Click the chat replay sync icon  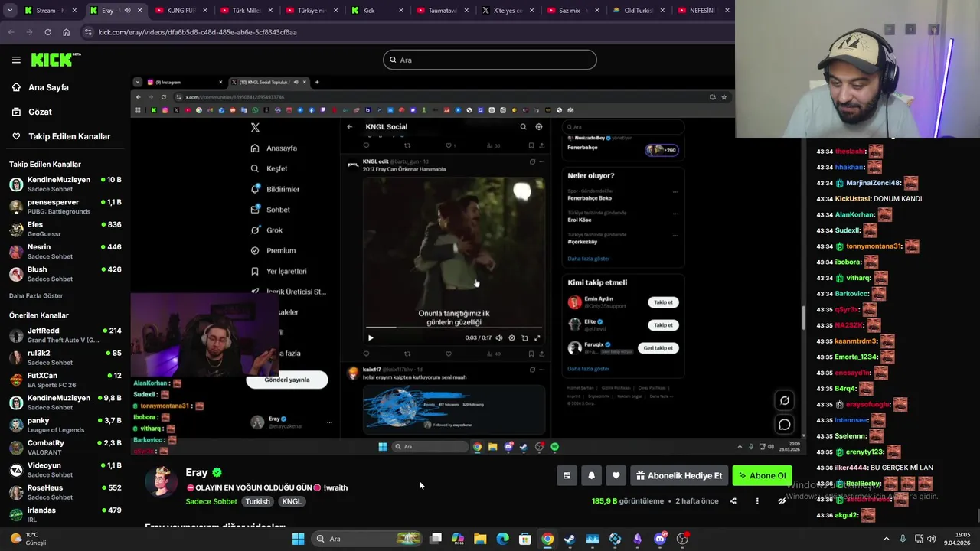click(x=785, y=400)
